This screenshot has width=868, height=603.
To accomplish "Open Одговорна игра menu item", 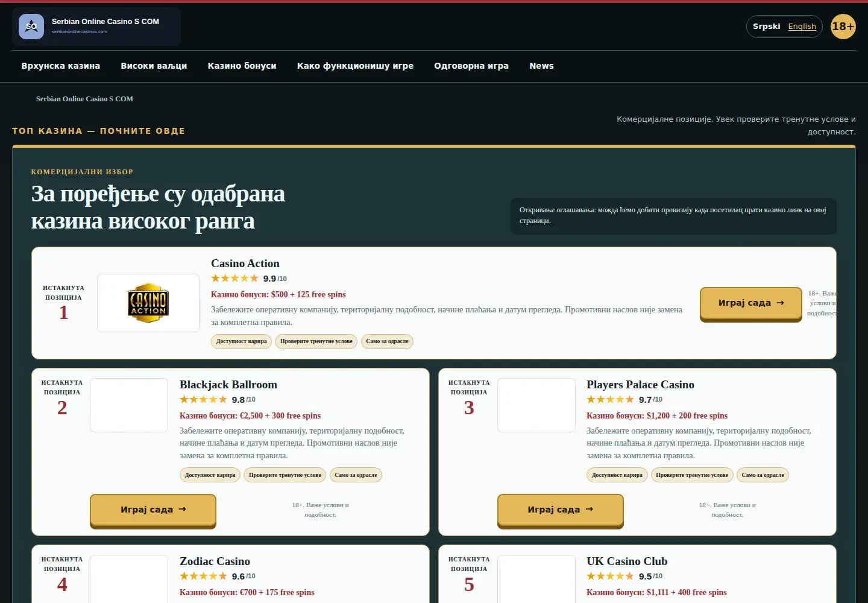I will [471, 66].
